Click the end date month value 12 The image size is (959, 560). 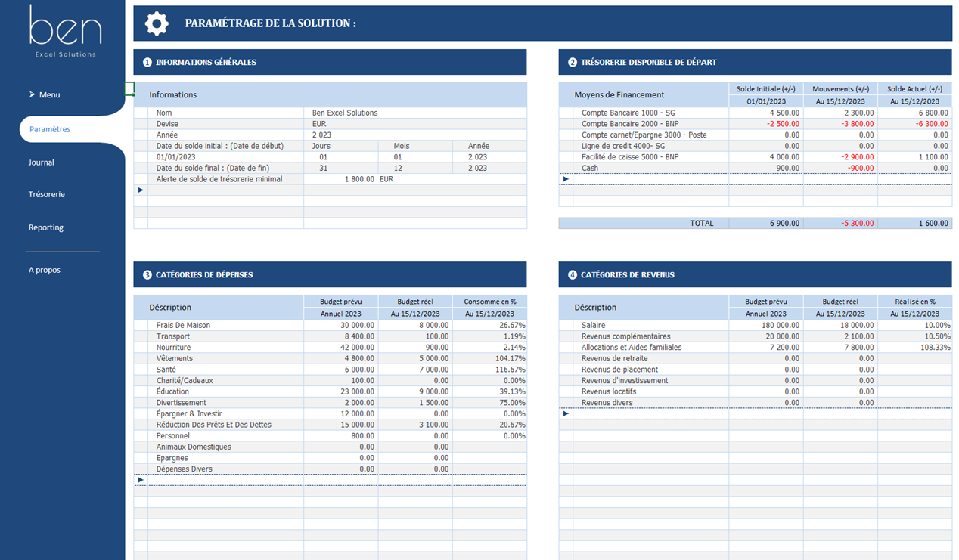coord(399,168)
